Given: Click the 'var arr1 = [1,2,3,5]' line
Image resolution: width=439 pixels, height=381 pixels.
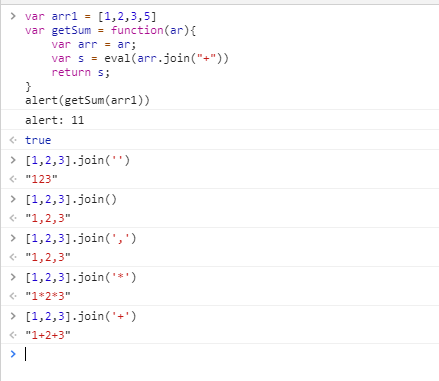Looking at the screenshot, I should pos(90,16).
